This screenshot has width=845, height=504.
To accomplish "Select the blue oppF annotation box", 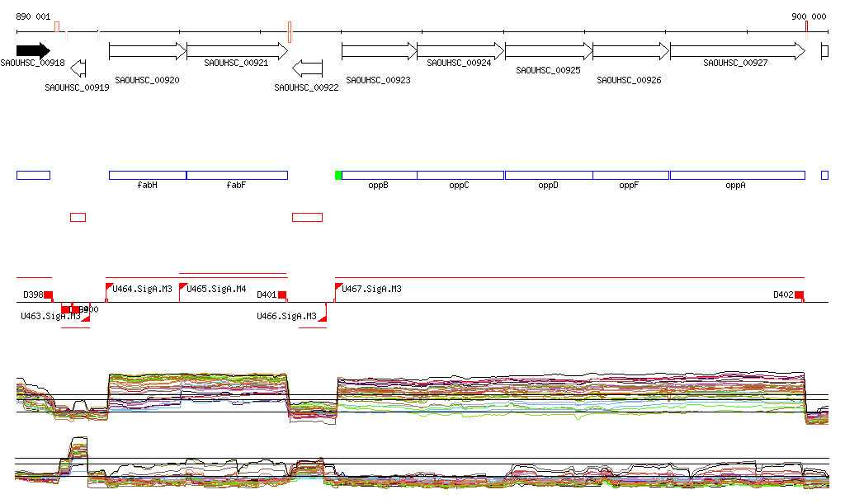I will point(630,175).
